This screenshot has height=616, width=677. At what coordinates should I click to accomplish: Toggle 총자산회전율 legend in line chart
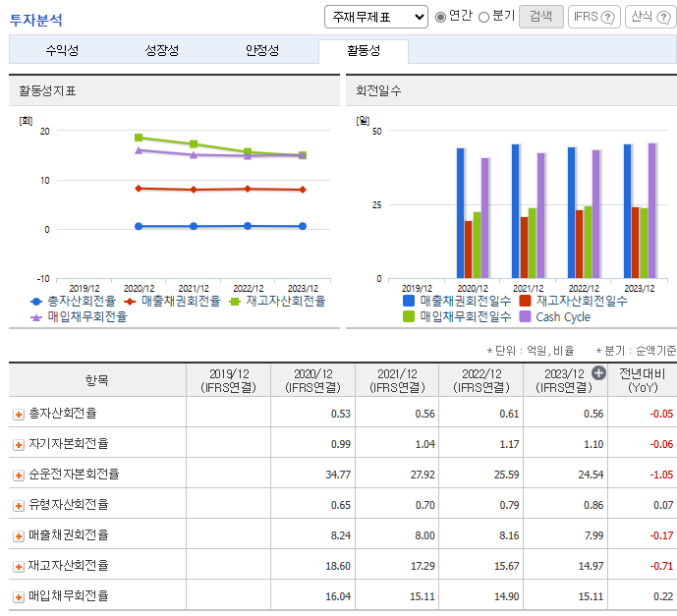pos(73,301)
